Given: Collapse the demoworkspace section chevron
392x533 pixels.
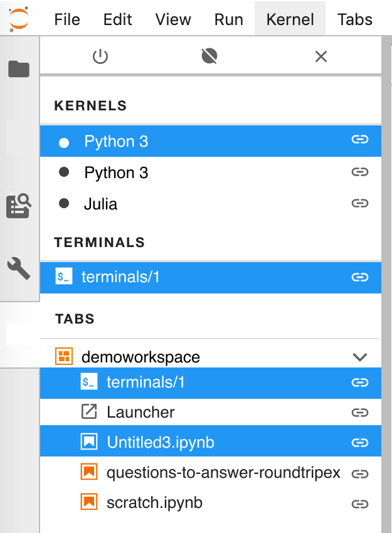Looking at the screenshot, I should [x=360, y=356].
